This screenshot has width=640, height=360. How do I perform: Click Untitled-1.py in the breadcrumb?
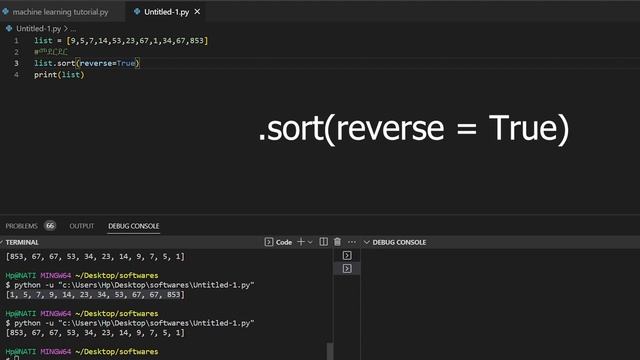(x=38, y=29)
